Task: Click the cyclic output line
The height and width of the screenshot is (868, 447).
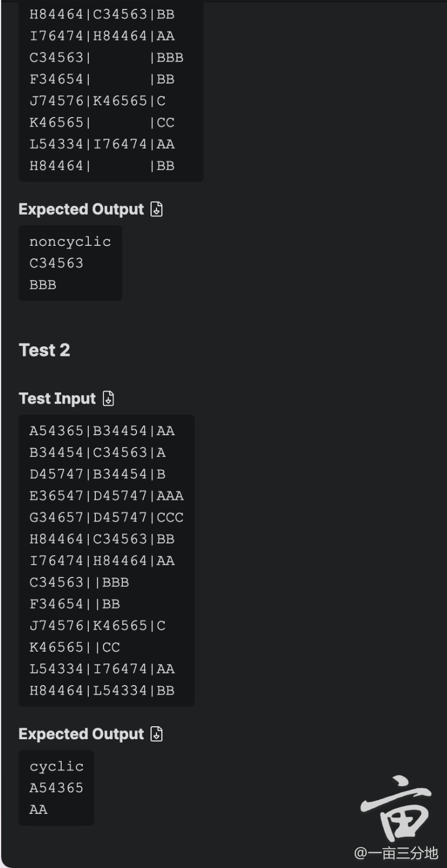Action: pos(56,766)
